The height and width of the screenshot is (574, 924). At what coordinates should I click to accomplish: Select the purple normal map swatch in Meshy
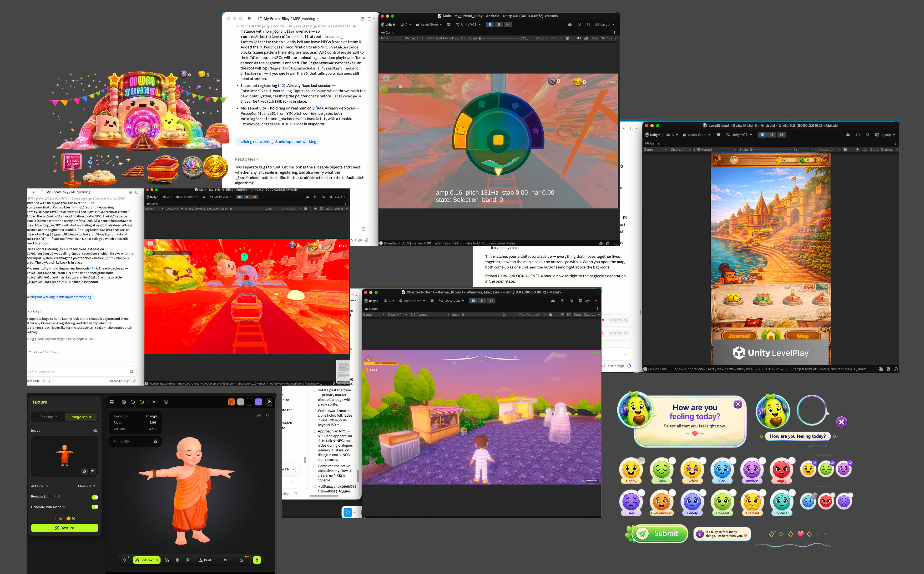pyautogui.click(x=259, y=402)
